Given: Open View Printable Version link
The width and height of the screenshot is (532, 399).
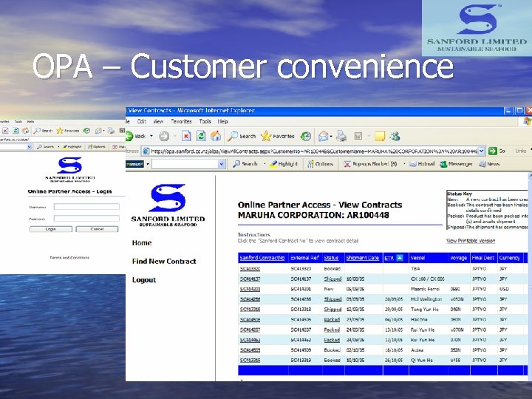Looking at the screenshot, I should point(471,241).
